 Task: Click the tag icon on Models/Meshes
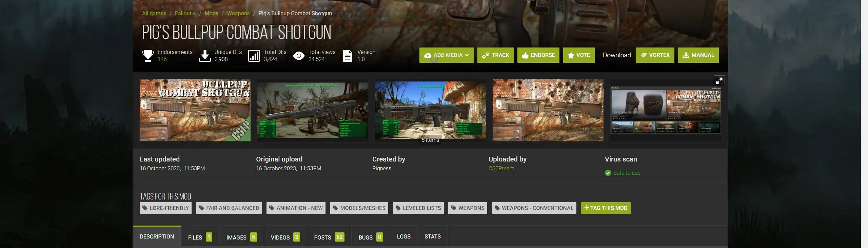(x=335, y=208)
